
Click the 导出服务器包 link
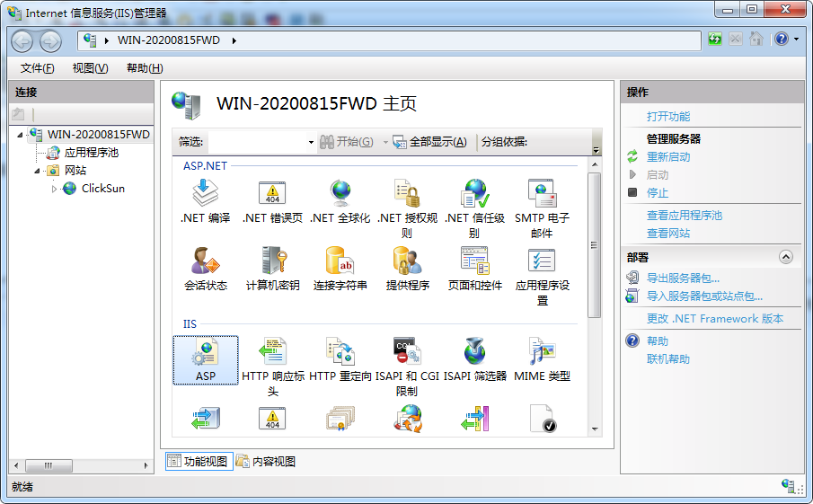[683, 278]
